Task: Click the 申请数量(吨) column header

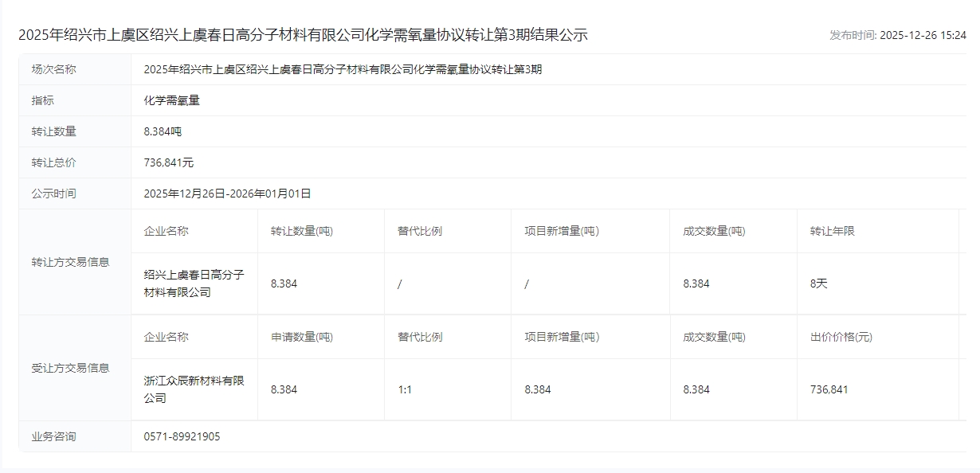Action: tap(301, 337)
